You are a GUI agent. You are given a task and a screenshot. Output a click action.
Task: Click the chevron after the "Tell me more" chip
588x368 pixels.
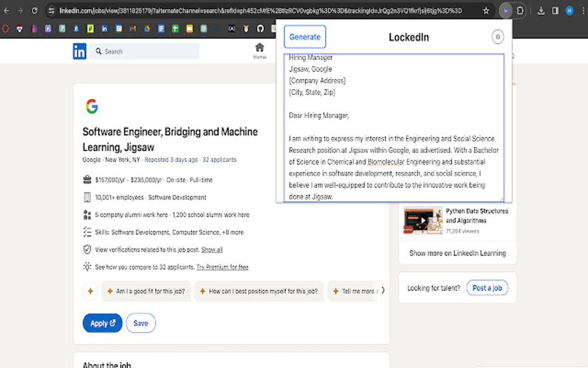[383, 291]
